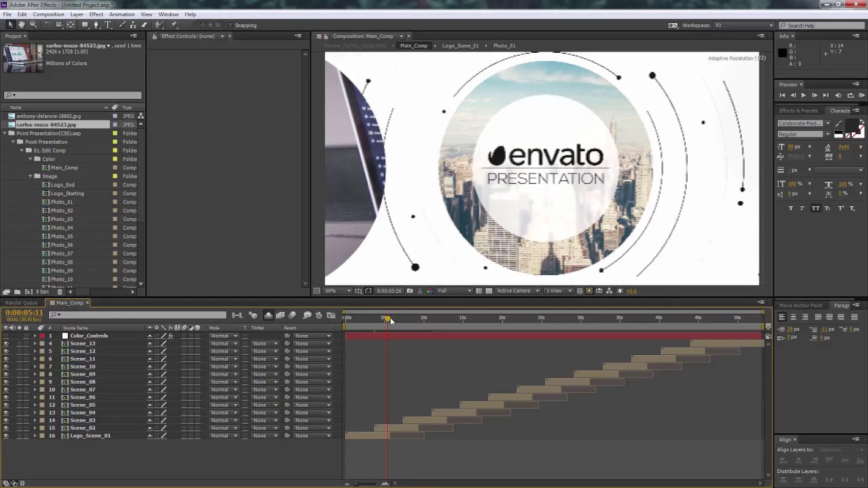868x488 pixels.
Task: Select the Pen tool
Action: (x=96, y=25)
